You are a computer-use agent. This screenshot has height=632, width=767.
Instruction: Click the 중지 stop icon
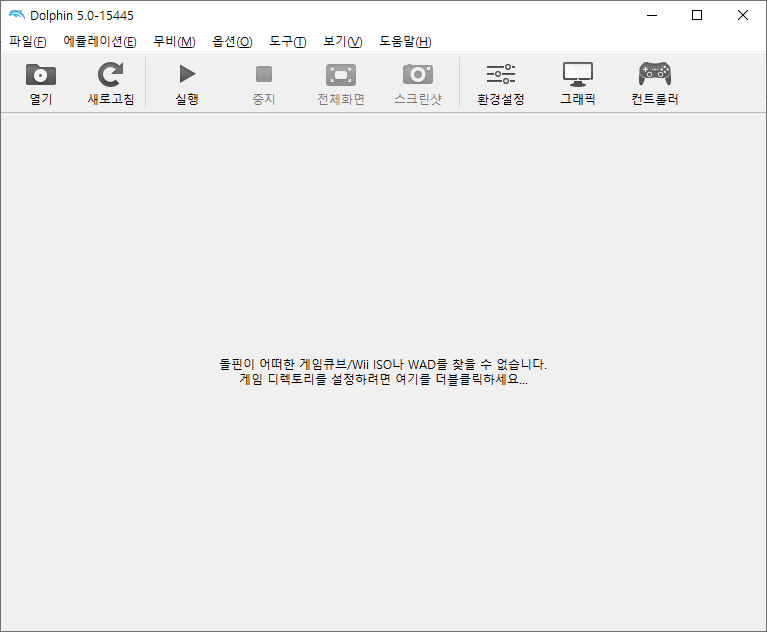click(264, 74)
